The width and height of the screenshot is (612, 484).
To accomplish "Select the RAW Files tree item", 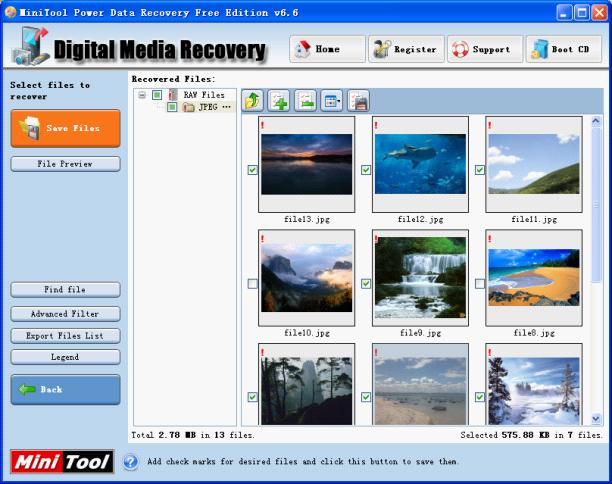I will [x=204, y=95].
